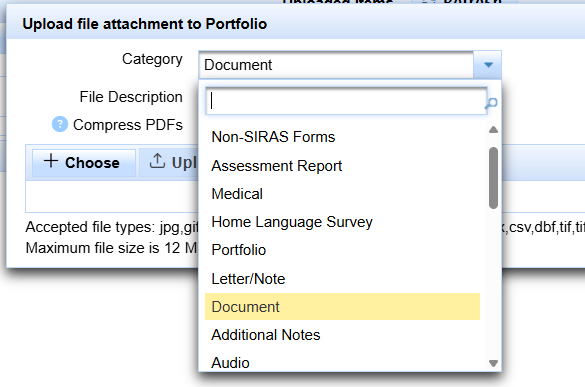Open the Category dropdown arrow

pos(488,65)
